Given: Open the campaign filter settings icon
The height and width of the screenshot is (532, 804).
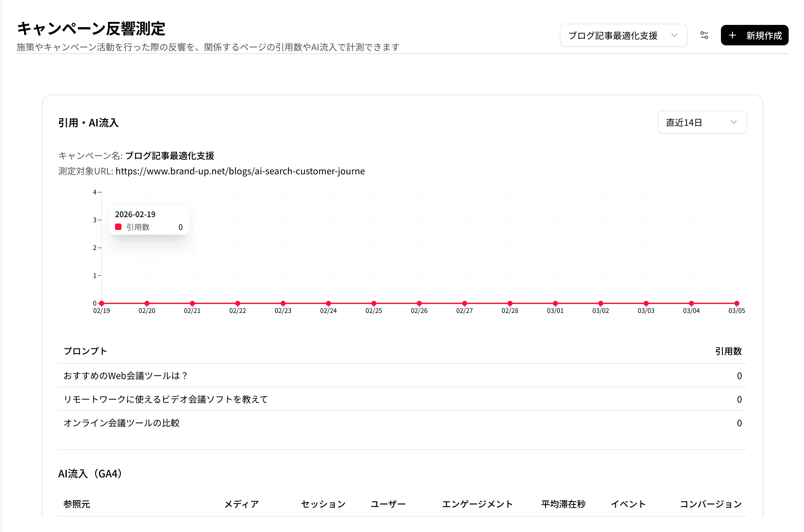Looking at the screenshot, I should [x=705, y=35].
